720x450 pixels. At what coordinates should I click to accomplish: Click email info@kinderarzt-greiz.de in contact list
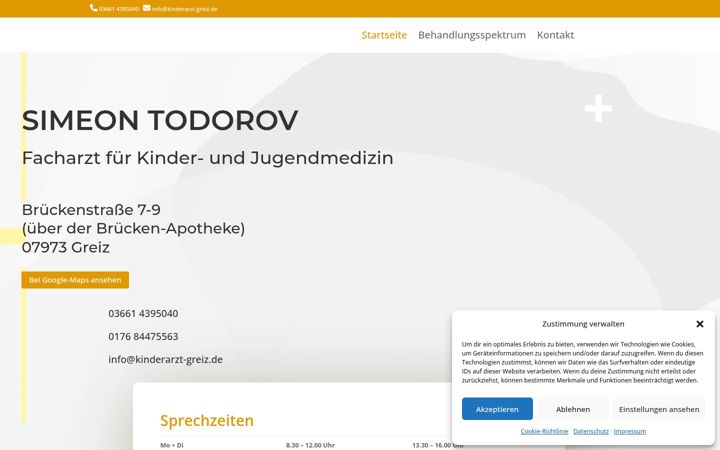coord(165,359)
